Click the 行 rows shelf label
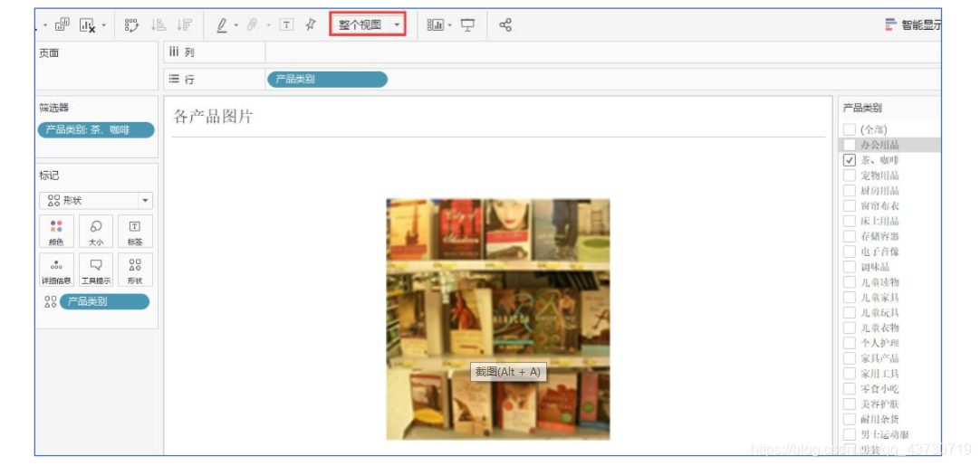Screen dimensions: 980x466 [182, 80]
